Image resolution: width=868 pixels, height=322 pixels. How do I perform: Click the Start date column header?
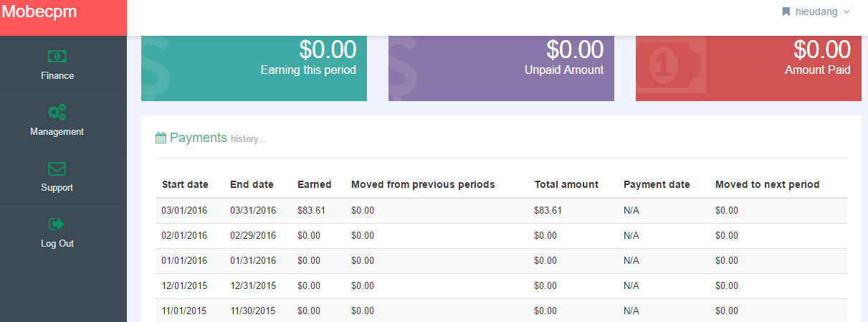point(185,184)
